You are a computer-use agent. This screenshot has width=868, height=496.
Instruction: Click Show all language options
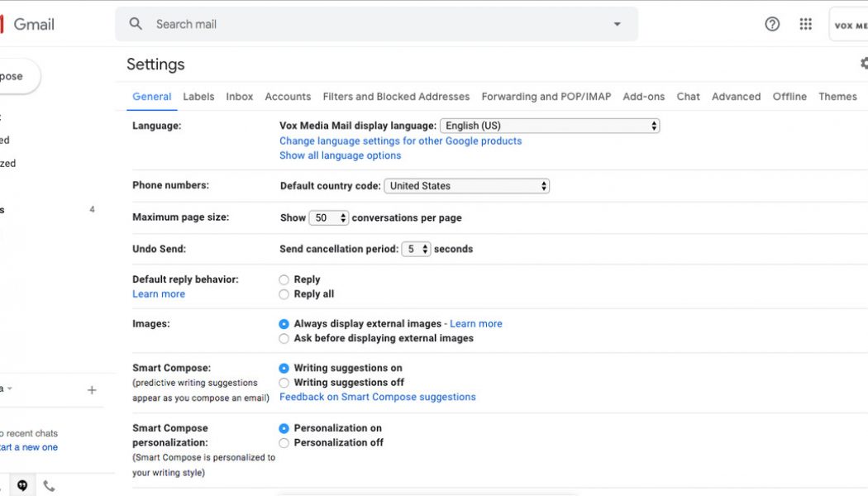click(x=339, y=155)
